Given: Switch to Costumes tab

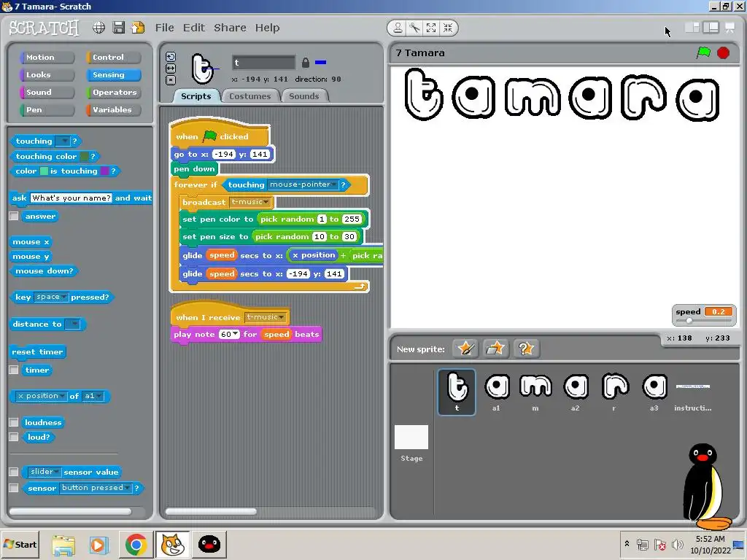Looking at the screenshot, I should point(249,96).
